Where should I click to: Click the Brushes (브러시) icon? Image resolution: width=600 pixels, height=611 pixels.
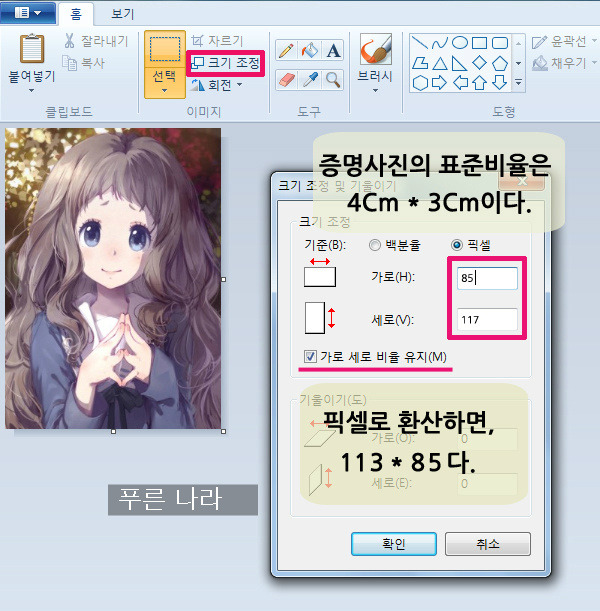375,49
